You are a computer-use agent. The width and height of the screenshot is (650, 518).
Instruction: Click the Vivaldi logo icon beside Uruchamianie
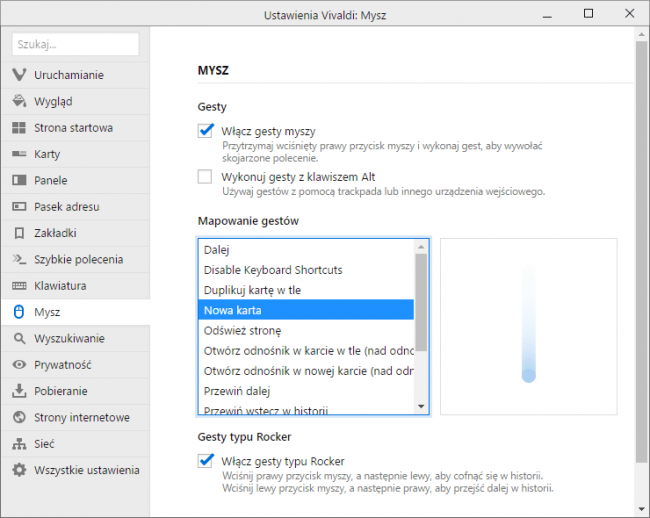pos(19,75)
